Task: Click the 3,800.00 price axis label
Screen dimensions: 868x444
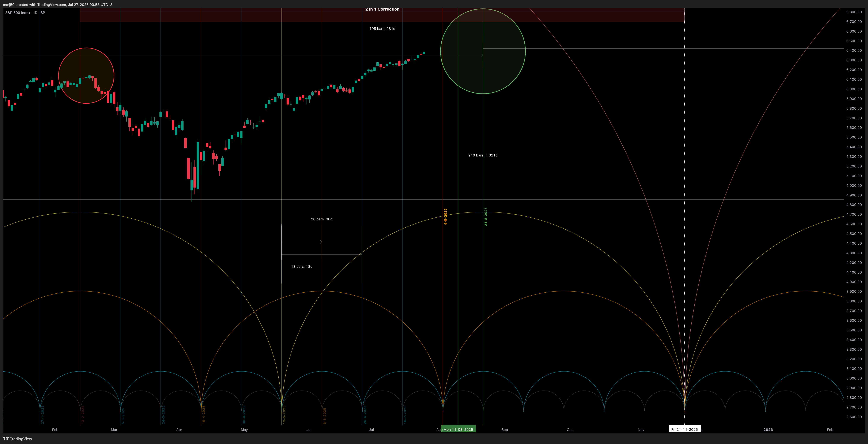Action: tap(854, 301)
